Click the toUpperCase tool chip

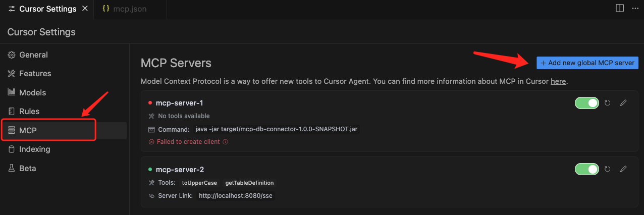point(199,183)
